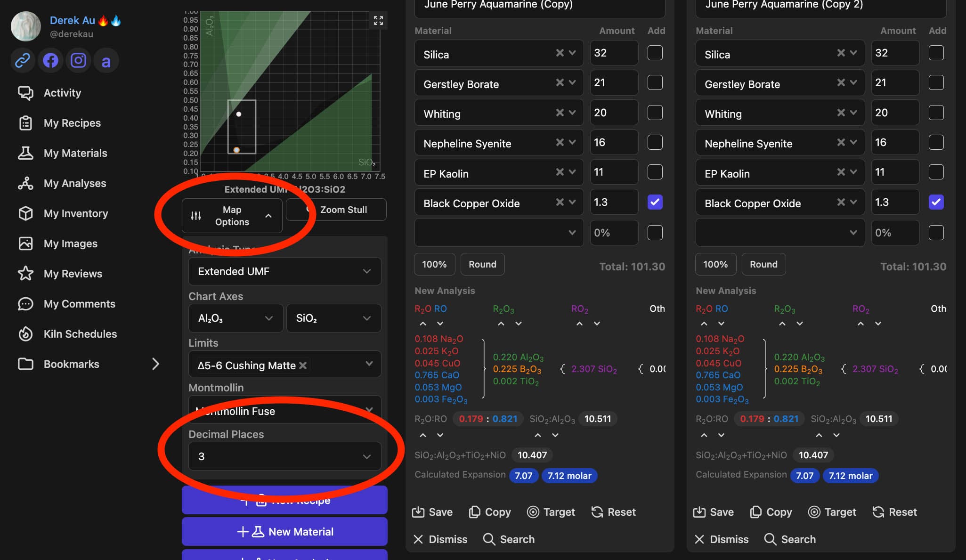
Task: Remove Silica with the X icon in first recipe
Action: [x=560, y=53]
